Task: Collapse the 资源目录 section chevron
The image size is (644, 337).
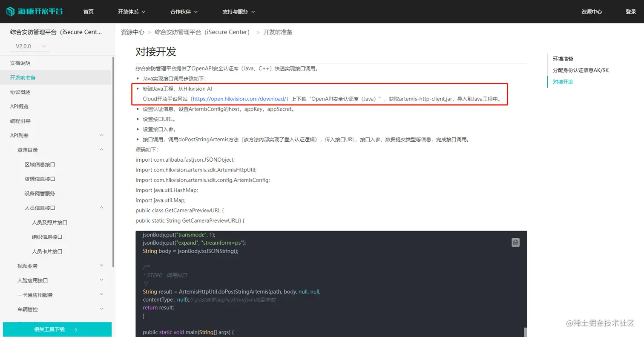Action: [x=101, y=150]
